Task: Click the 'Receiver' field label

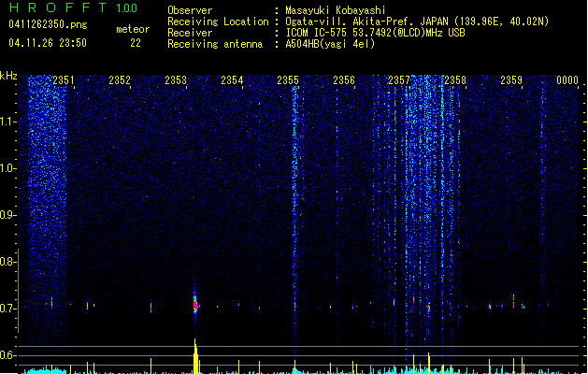Action: (x=190, y=33)
